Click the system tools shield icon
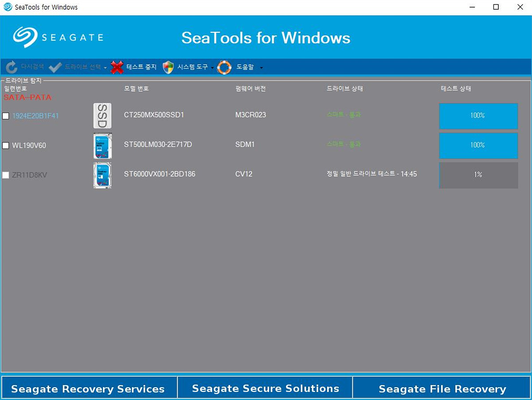This screenshot has height=400, width=532. [168, 67]
